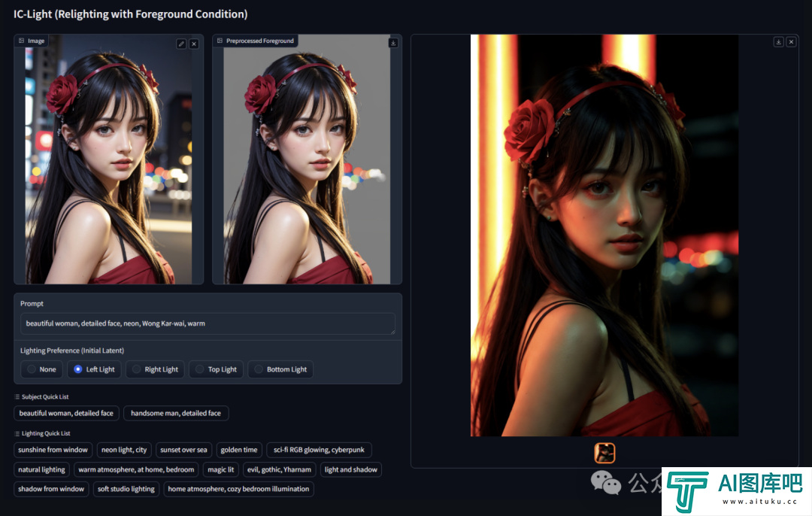Viewport: 812px width, 516px height.
Task: Click the Image panel label icon
Action: coord(21,41)
